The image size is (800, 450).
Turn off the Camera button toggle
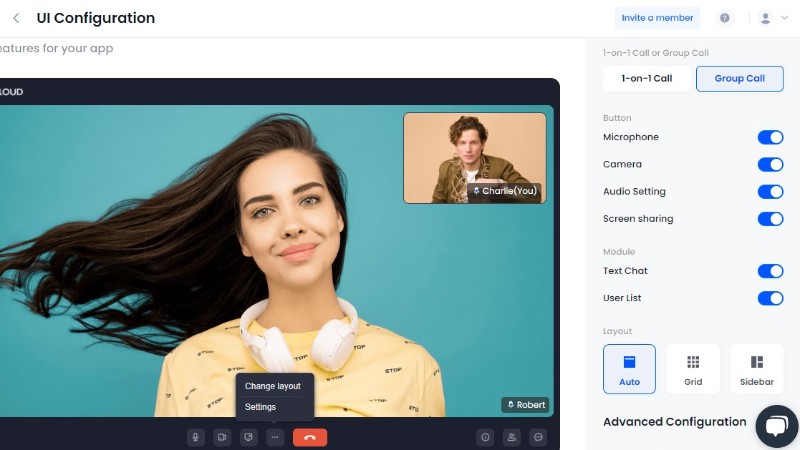point(770,164)
